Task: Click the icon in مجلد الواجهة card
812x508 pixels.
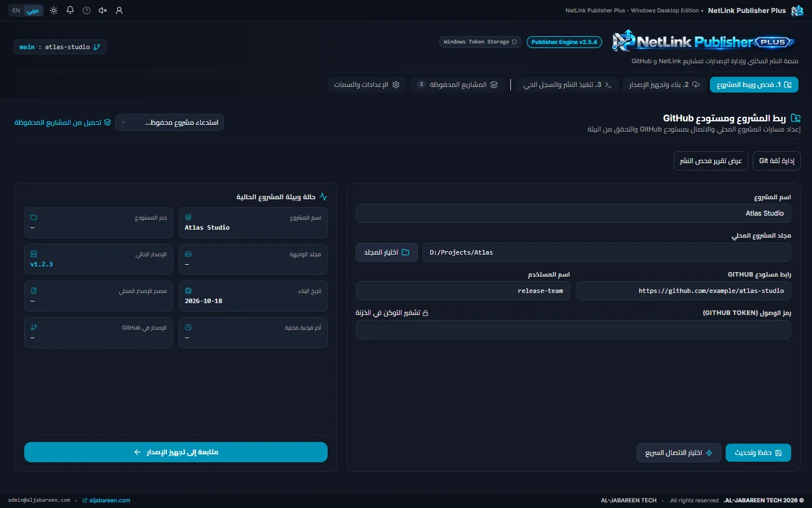Action: [188, 254]
